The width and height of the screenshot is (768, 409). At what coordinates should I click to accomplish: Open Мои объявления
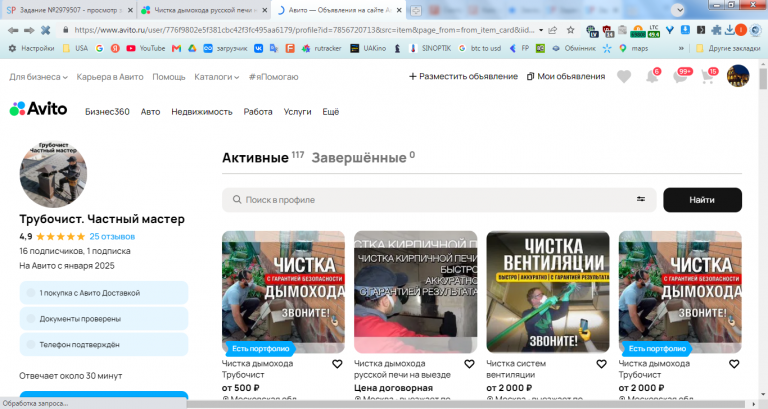coord(566,76)
